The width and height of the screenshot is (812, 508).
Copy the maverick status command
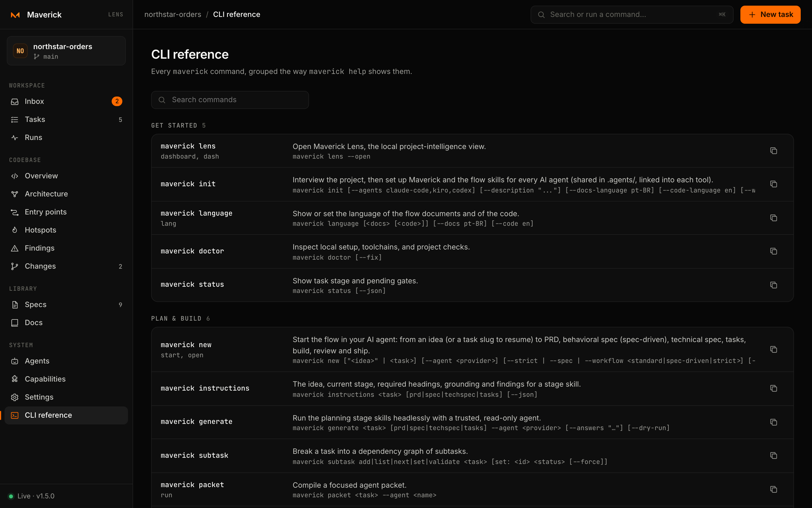[773, 285]
